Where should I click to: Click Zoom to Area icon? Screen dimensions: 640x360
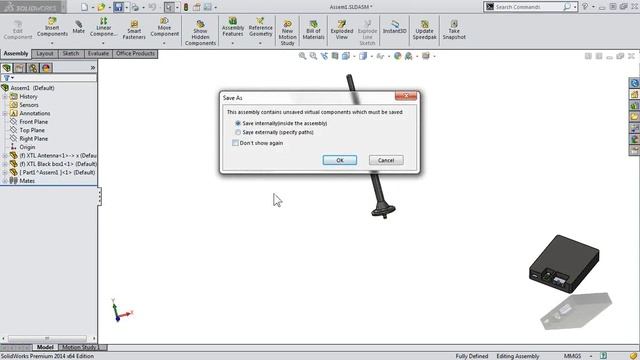pos(313,56)
